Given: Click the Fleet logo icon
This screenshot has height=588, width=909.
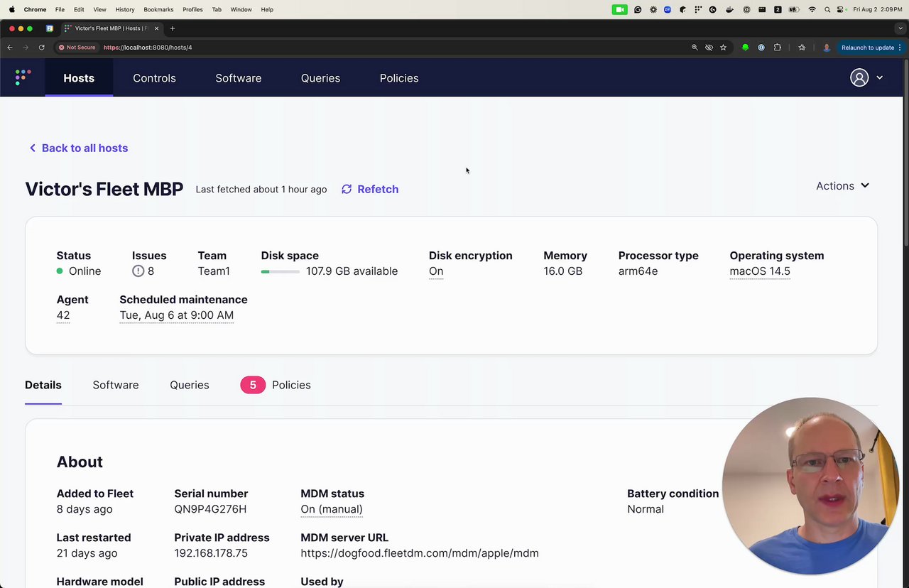Looking at the screenshot, I should click(x=23, y=77).
